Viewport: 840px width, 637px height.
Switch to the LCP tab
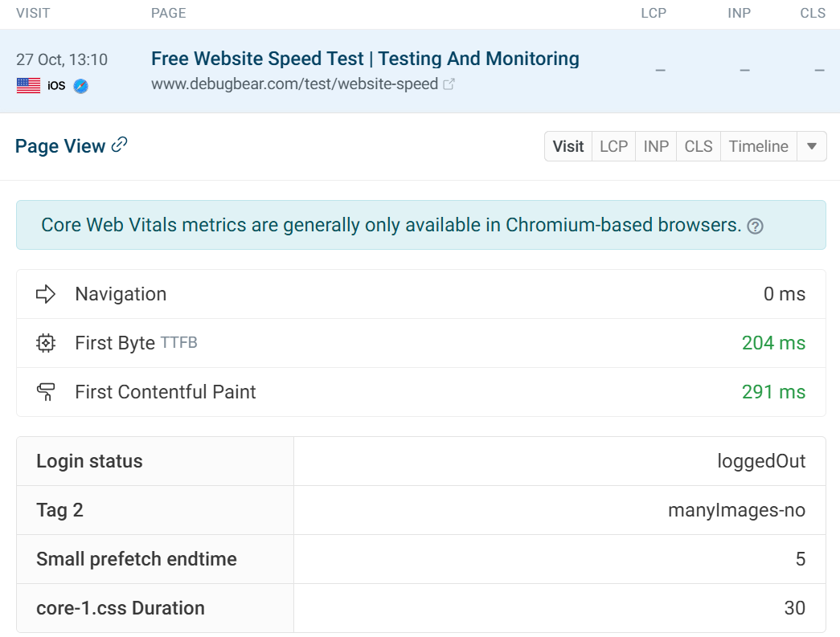pos(613,146)
